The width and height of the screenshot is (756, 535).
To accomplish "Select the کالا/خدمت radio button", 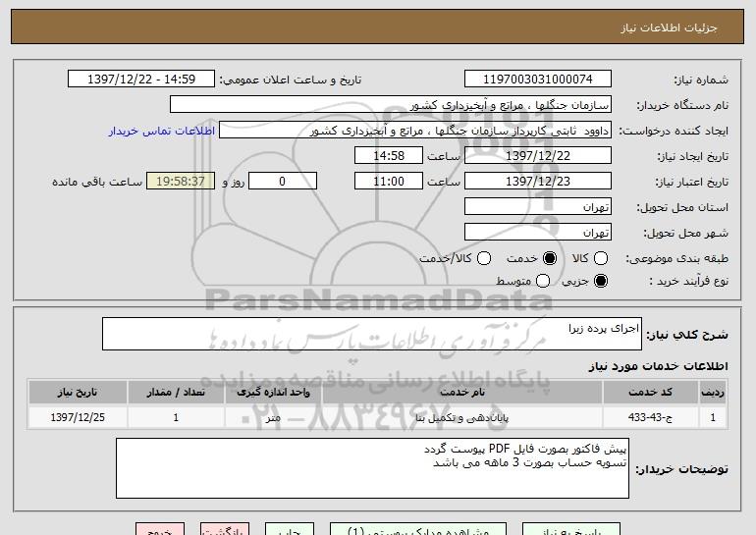I will [484, 258].
